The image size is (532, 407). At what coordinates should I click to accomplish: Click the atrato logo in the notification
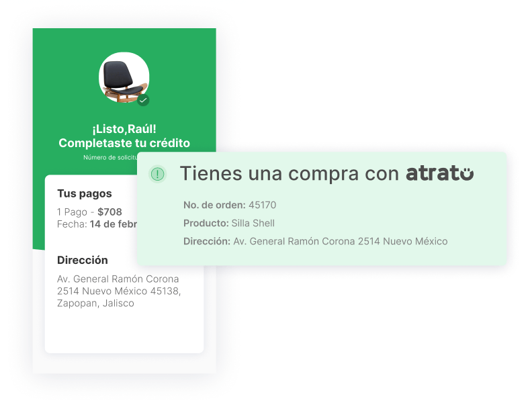pyautogui.click(x=439, y=173)
